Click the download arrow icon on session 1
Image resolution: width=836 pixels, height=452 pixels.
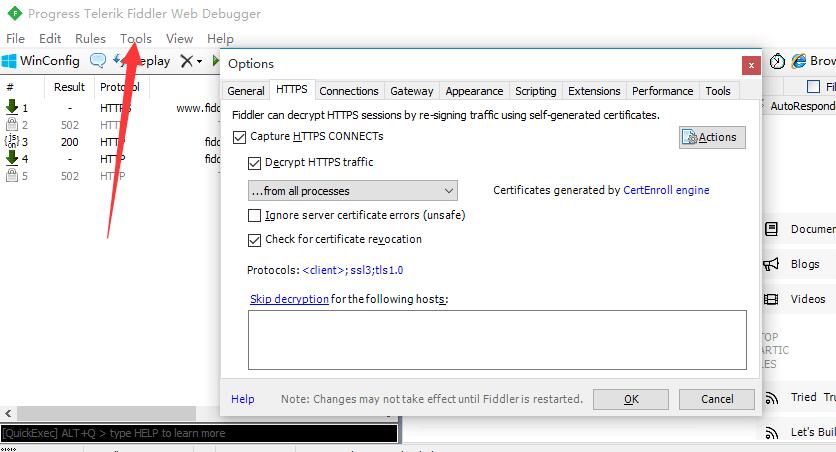click(12, 107)
